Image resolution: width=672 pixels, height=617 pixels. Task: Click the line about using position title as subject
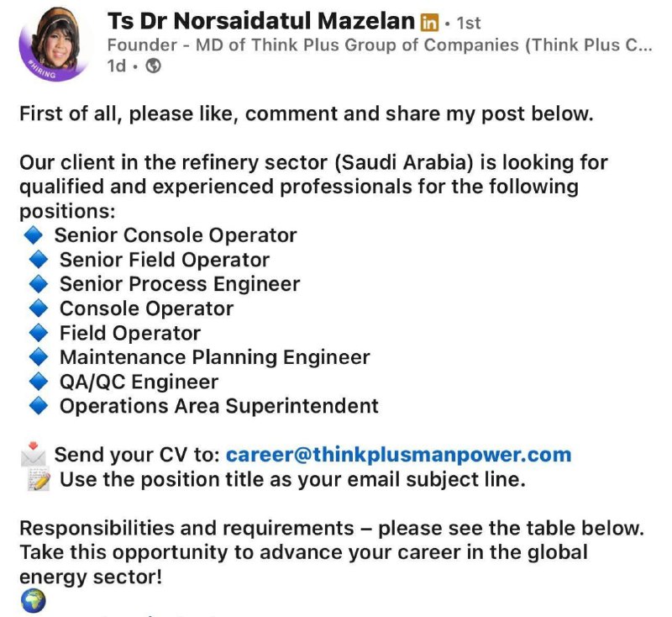point(292,479)
